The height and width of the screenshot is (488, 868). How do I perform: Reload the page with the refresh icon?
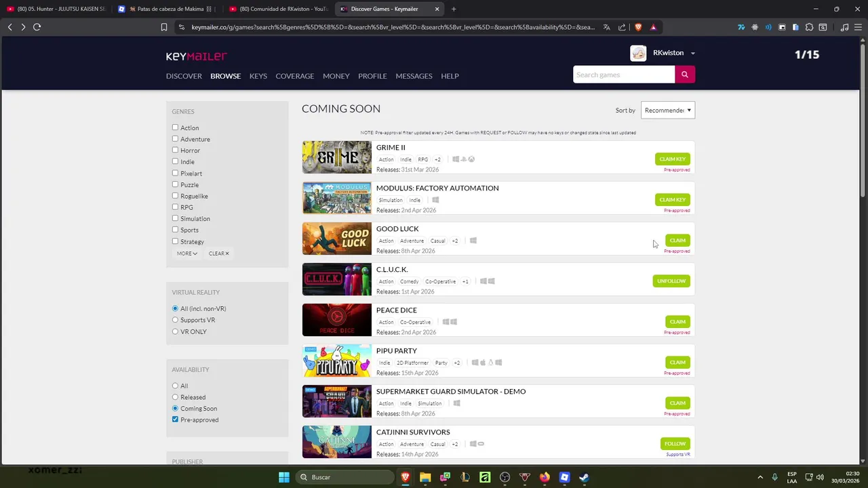[37, 27]
